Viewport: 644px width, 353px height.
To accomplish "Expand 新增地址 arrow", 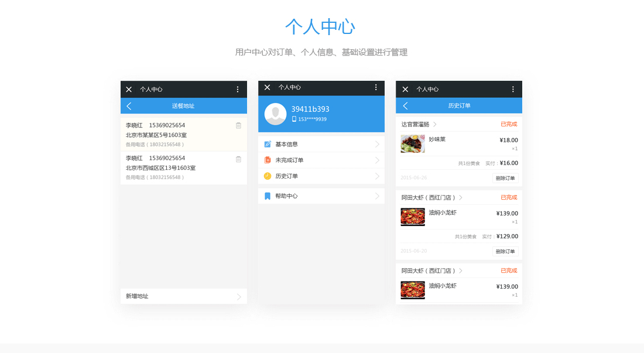I will 239,297.
